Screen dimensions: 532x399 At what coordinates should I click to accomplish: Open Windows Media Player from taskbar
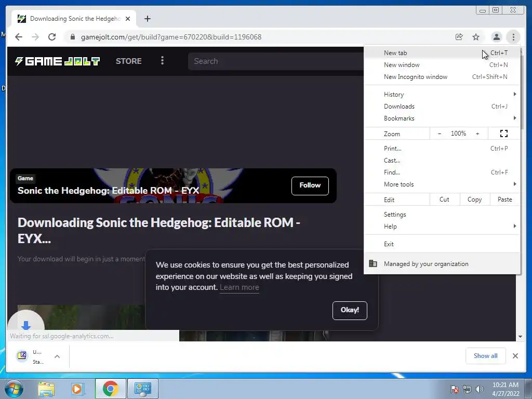[x=77, y=389]
